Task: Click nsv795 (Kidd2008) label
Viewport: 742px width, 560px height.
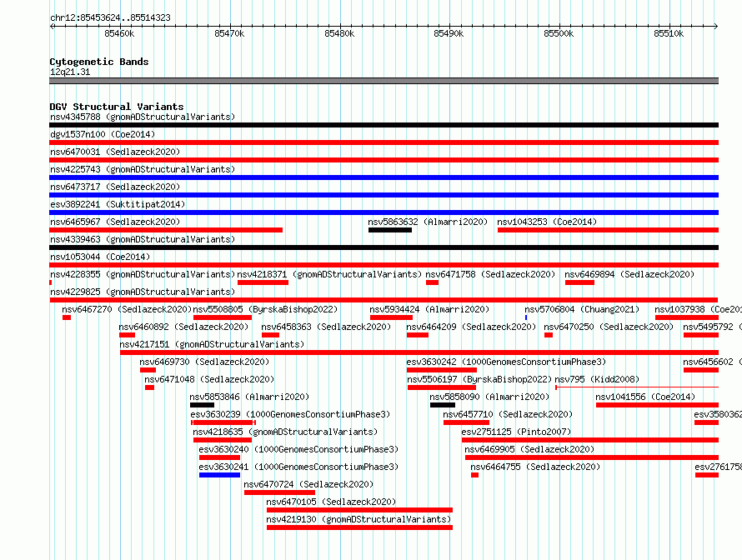Action: click(597, 379)
